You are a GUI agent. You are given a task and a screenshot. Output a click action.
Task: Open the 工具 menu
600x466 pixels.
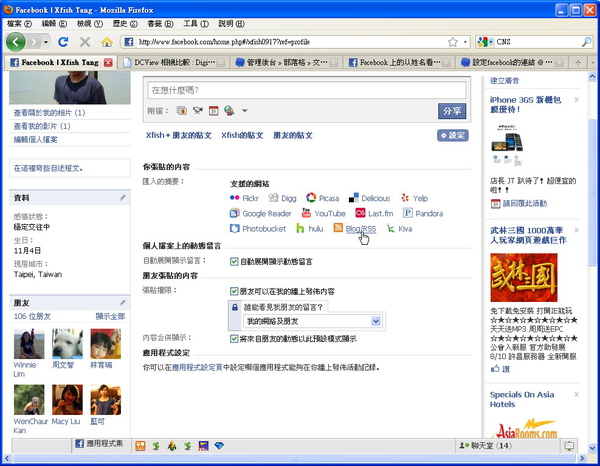coord(196,24)
